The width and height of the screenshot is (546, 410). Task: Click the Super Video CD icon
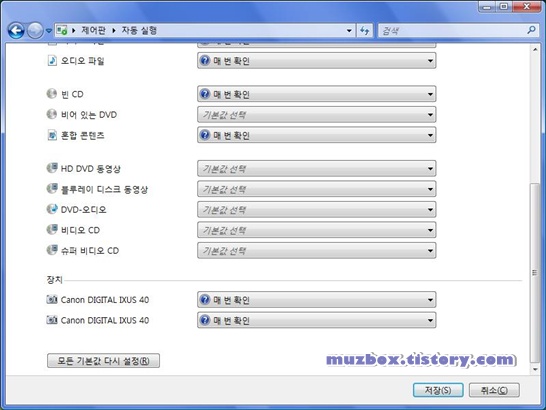[52, 250]
